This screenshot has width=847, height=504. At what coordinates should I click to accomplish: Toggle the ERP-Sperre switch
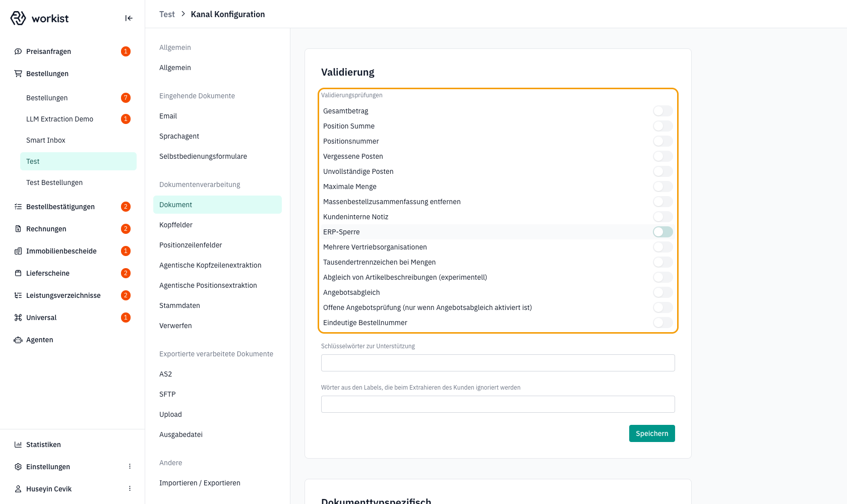pos(663,232)
